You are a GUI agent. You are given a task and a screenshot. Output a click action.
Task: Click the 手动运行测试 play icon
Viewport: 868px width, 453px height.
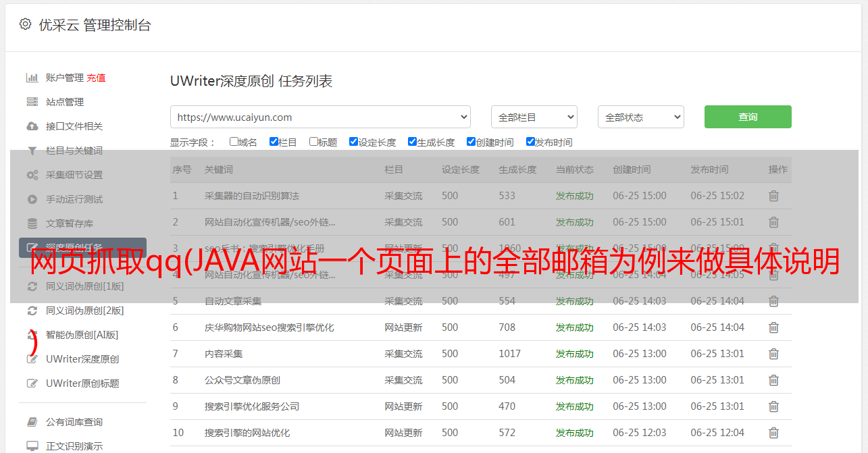click(32, 199)
